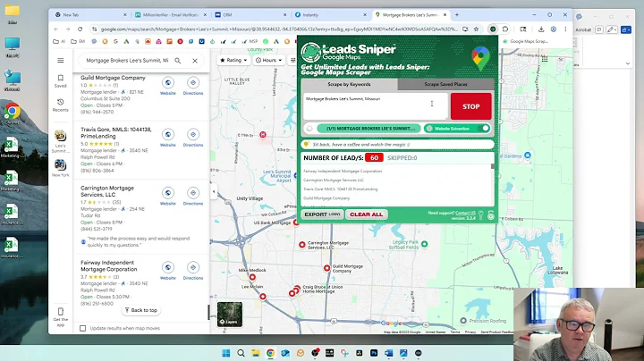
Task: Open the map Layers thumbnail
Action: (x=230, y=315)
